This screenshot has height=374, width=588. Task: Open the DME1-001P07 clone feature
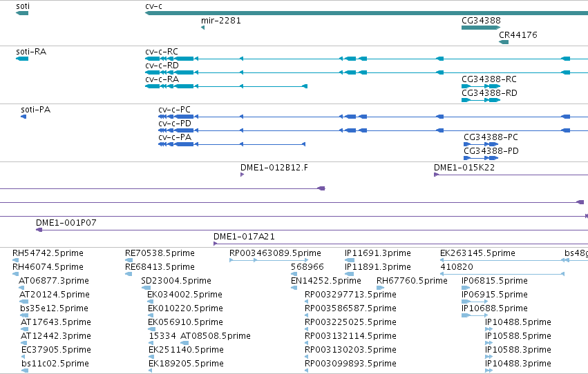(312, 230)
